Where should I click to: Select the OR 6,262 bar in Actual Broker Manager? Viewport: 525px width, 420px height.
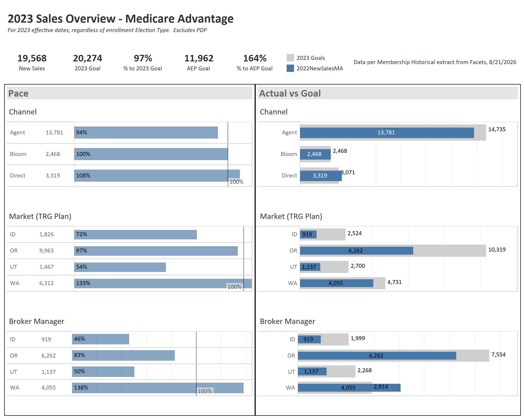pos(377,356)
